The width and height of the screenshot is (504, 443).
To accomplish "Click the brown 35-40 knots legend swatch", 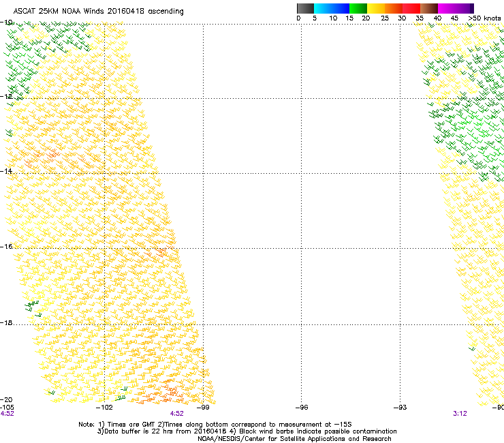I will tap(429, 8).
